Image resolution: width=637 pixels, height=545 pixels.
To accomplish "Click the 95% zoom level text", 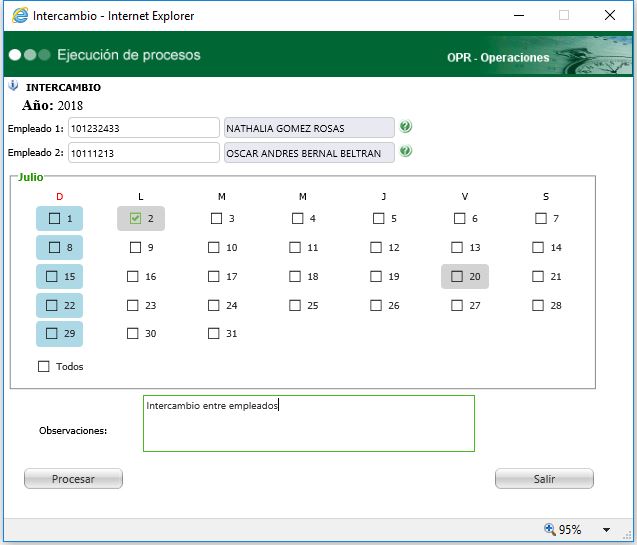I will point(570,530).
